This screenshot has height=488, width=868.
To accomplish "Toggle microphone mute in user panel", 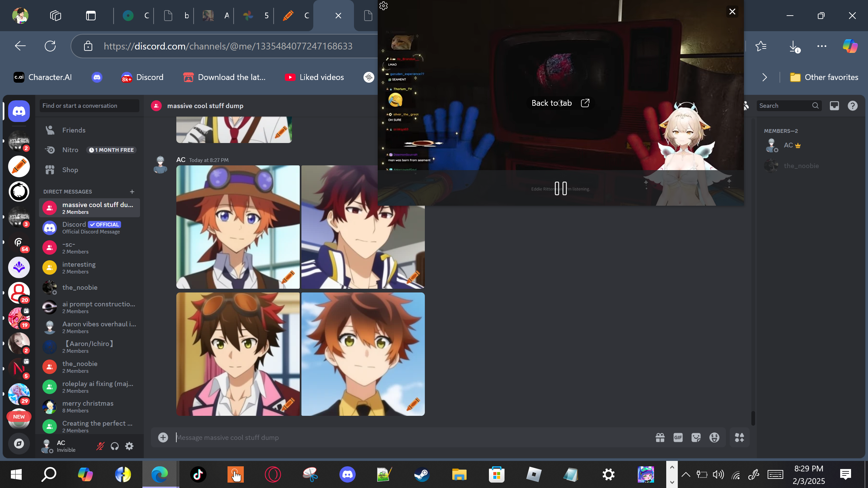I will [100, 446].
